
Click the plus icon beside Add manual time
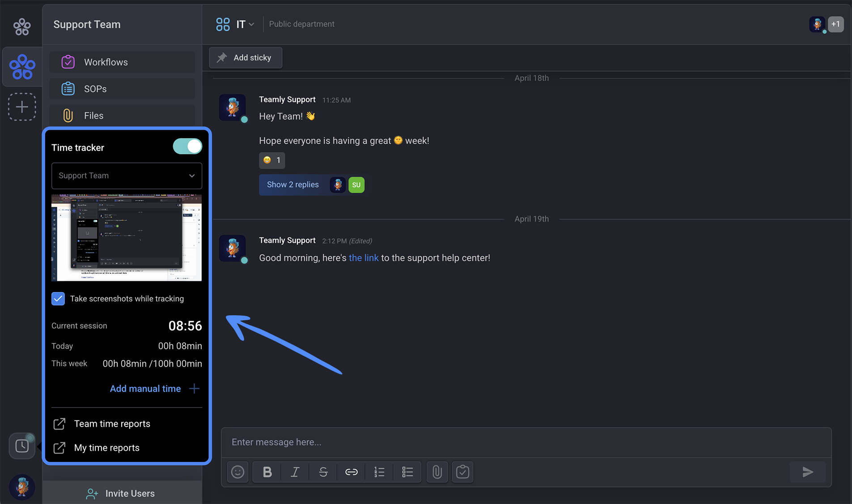pyautogui.click(x=194, y=389)
